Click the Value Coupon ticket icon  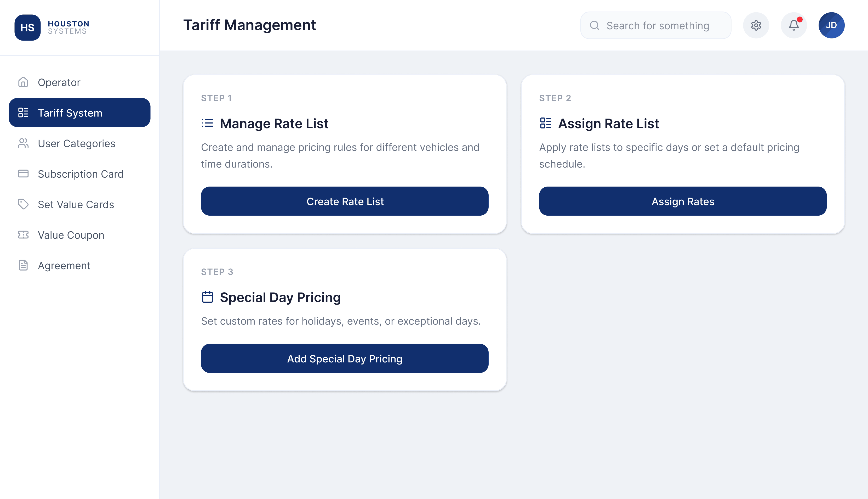[23, 235]
